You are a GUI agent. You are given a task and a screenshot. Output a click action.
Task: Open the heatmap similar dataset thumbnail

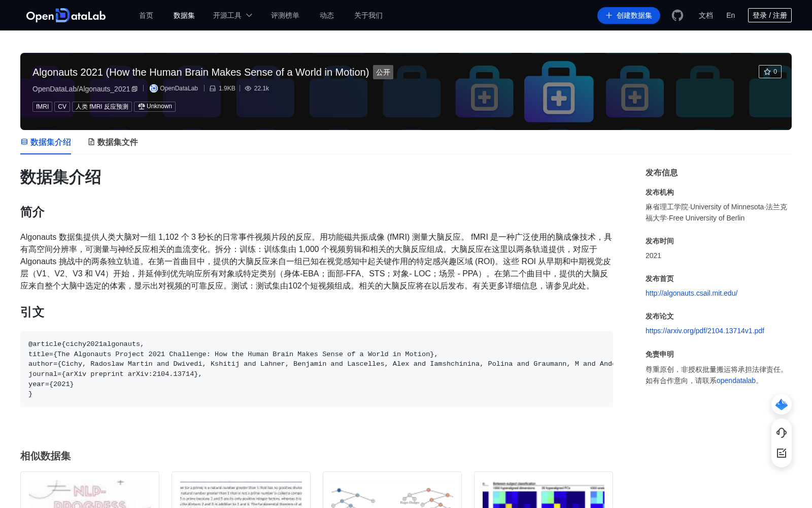544,490
